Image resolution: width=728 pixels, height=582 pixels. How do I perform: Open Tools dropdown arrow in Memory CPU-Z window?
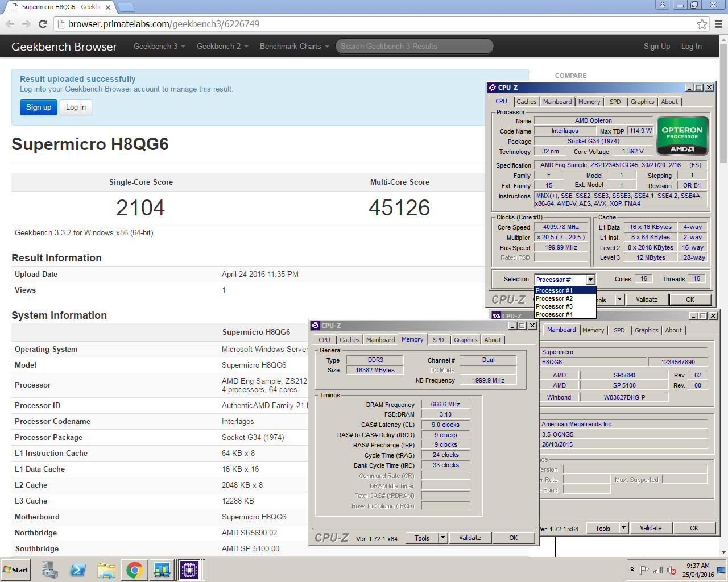(442, 538)
